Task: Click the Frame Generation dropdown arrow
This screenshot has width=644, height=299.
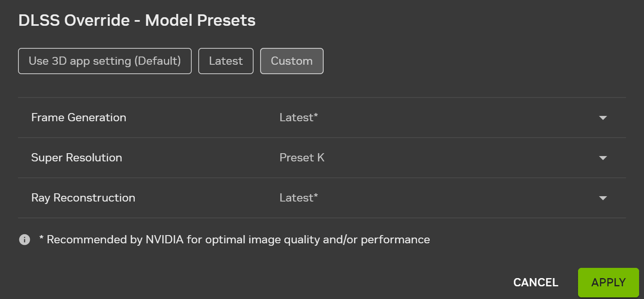Action: tap(603, 118)
